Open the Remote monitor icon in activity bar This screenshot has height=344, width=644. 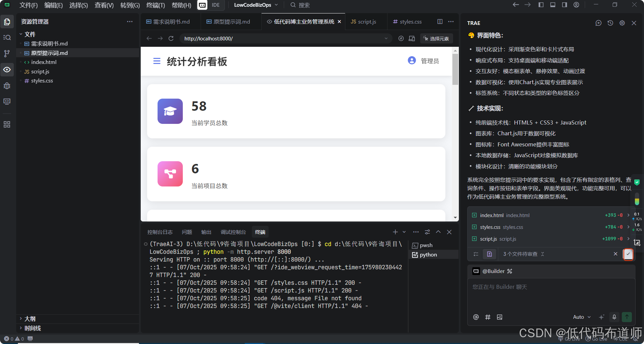pos(7,101)
